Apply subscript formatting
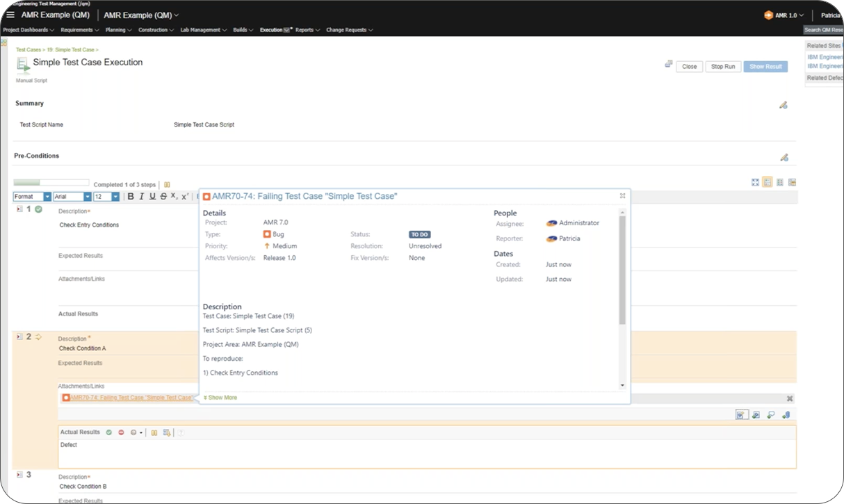The height and width of the screenshot is (504, 844). tap(174, 197)
